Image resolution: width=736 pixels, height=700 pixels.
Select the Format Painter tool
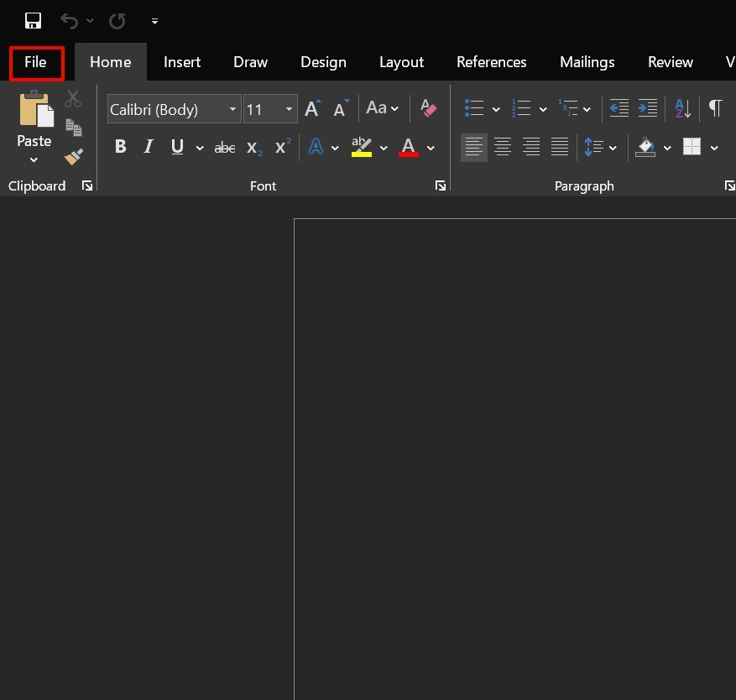(73, 157)
